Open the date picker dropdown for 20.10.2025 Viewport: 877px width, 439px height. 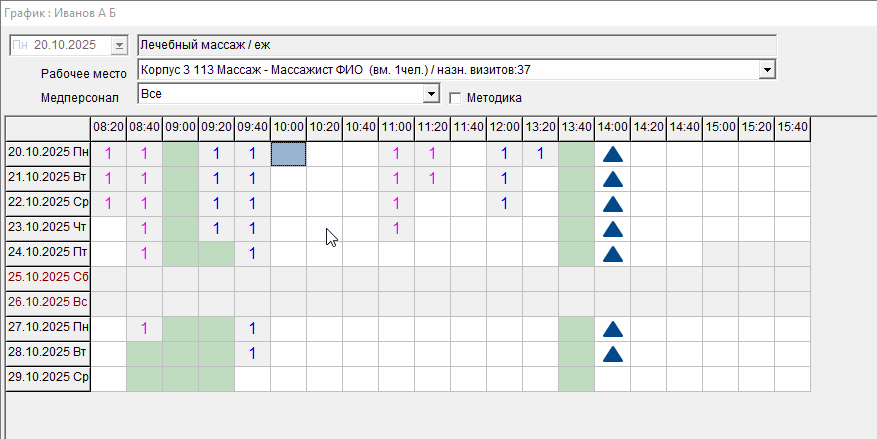pos(120,46)
